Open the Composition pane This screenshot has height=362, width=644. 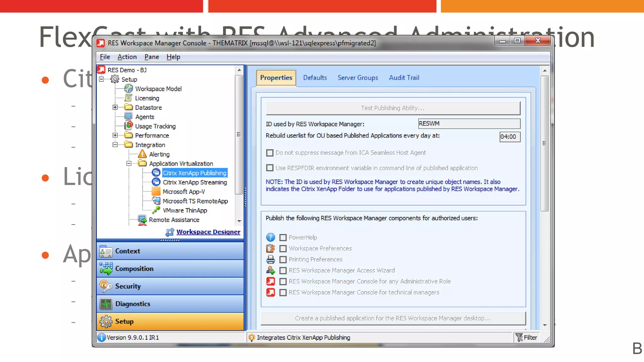coord(170,269)
